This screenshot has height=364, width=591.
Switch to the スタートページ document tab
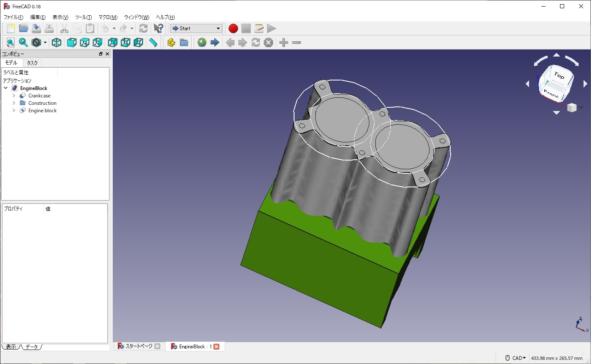pos(139,346)
